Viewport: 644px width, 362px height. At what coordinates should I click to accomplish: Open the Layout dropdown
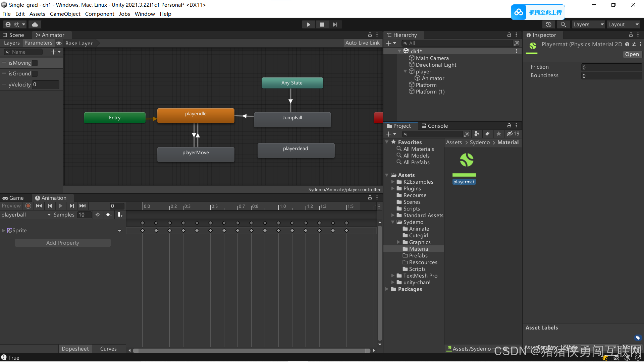click(623, 24)
